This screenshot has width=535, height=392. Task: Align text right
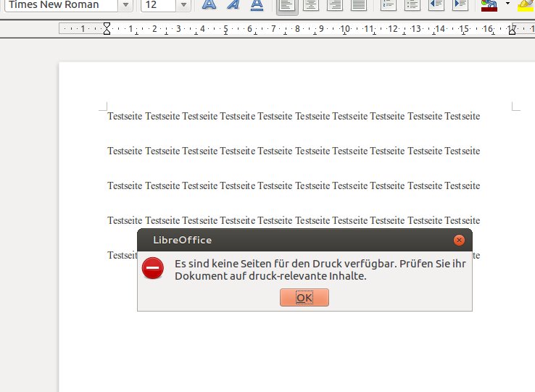click(x=335, y=5)
